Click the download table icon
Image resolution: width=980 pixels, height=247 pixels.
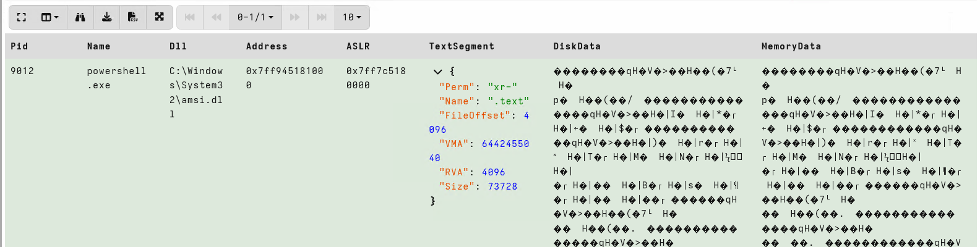click(107, 17)
